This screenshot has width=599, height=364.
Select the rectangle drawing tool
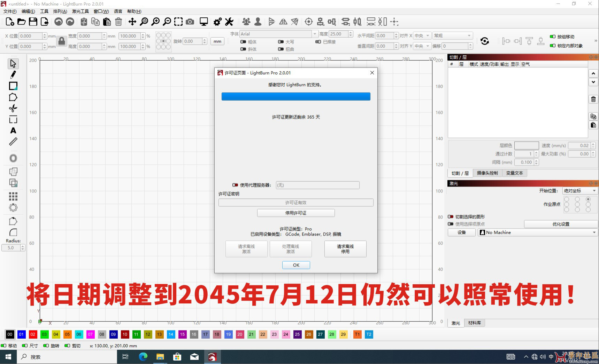tap(13, 86)
